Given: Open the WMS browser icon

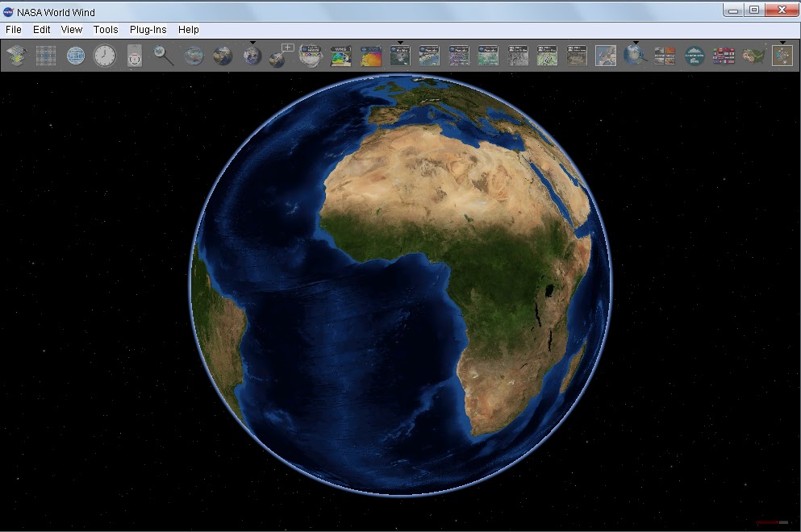Looking at the screenshot, I should (x=340, y=56).
